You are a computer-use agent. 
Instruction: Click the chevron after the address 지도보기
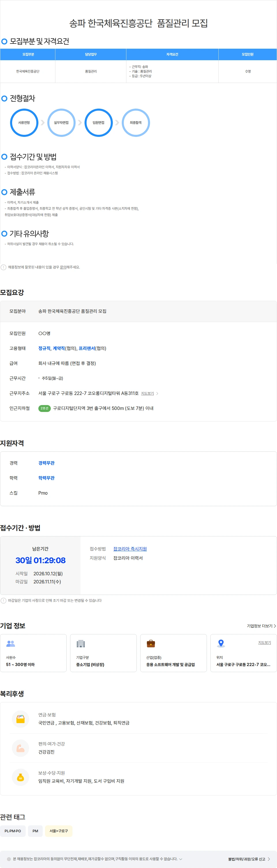click(157, 394)
